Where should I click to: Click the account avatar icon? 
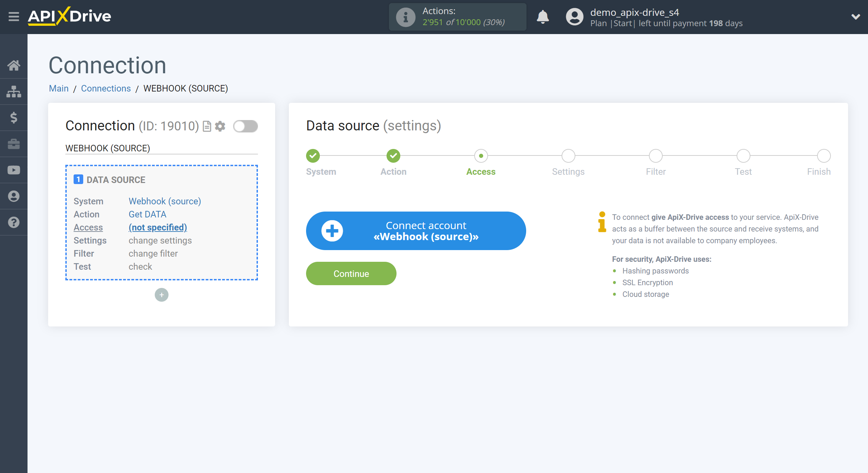(x=575, y=17)
